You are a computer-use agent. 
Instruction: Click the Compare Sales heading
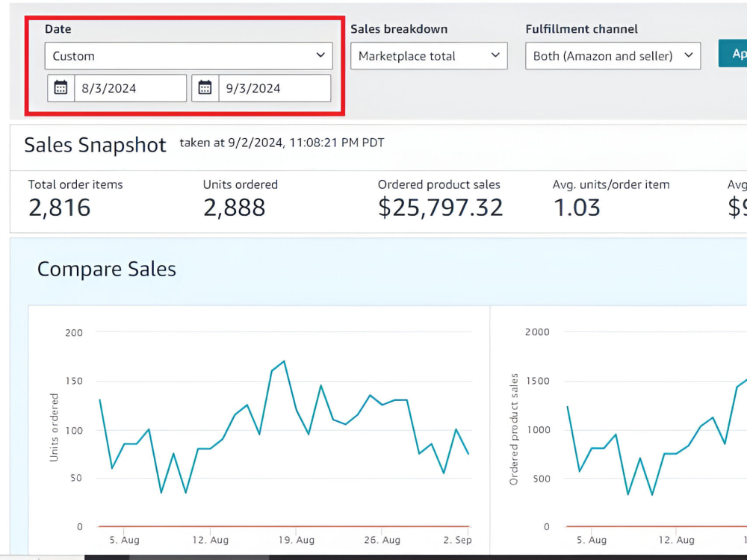[107, 269]
